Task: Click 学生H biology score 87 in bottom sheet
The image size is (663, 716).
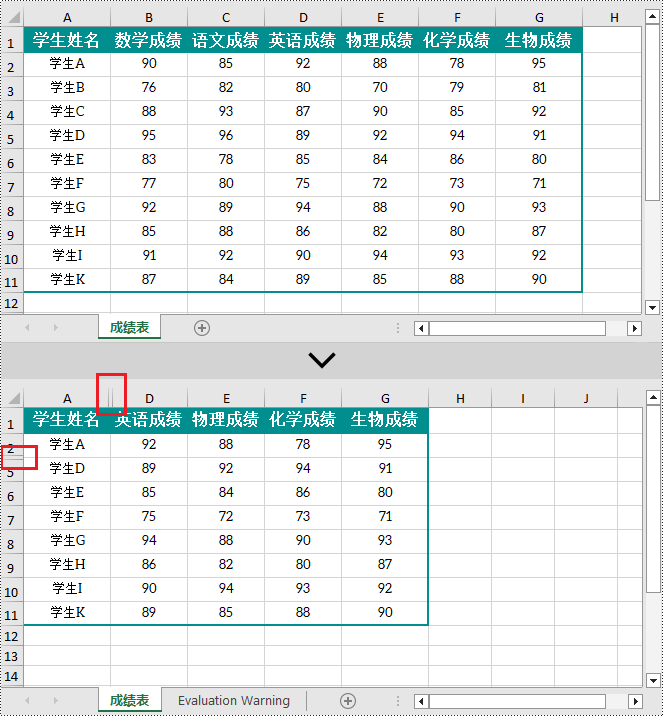Action: [384, 565]
